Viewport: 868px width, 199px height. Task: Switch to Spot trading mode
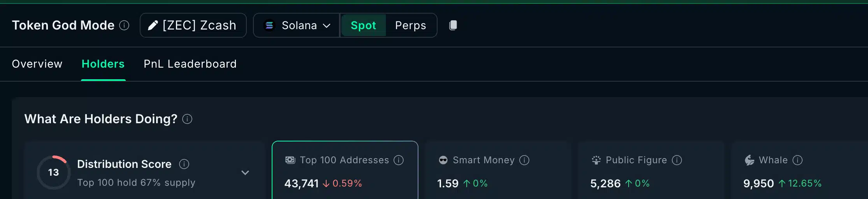coord(363,25)
